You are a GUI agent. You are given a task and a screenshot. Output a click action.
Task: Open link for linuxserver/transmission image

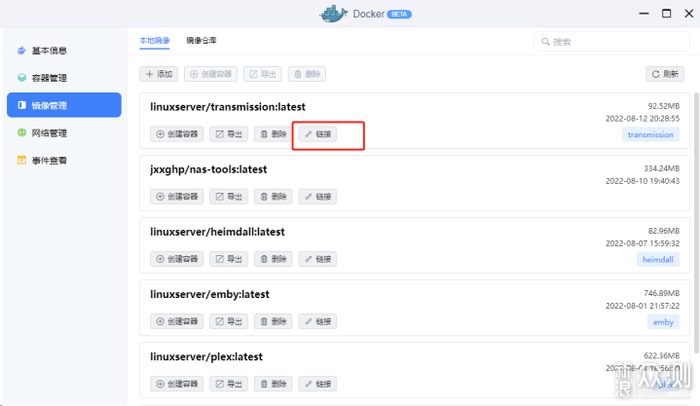tap(318, 134)
